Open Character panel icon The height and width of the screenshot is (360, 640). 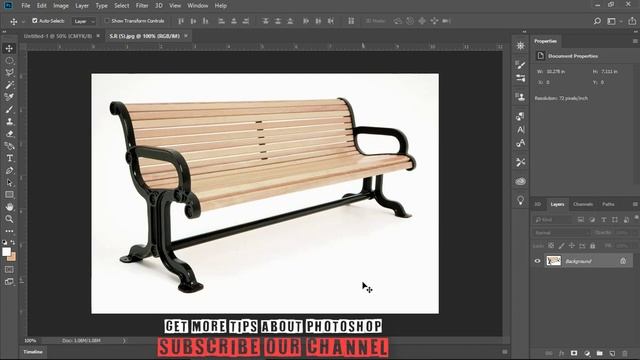[520, 130]
